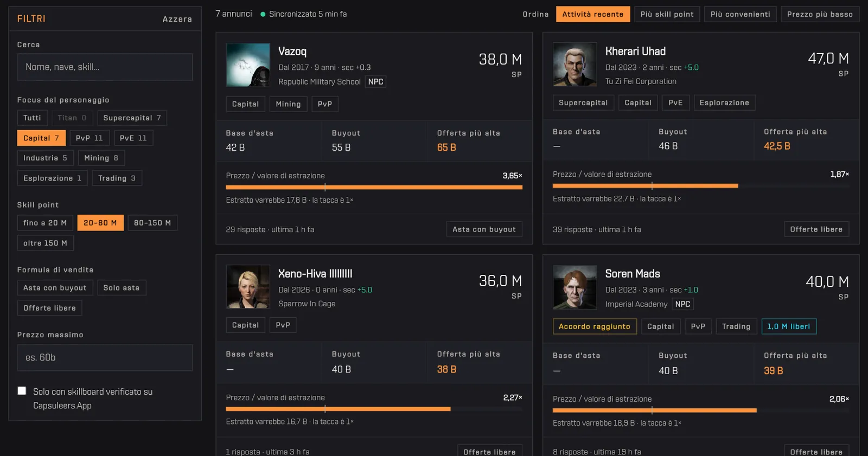Filter by 'Offerte libere' sale formula

(50, 307)
